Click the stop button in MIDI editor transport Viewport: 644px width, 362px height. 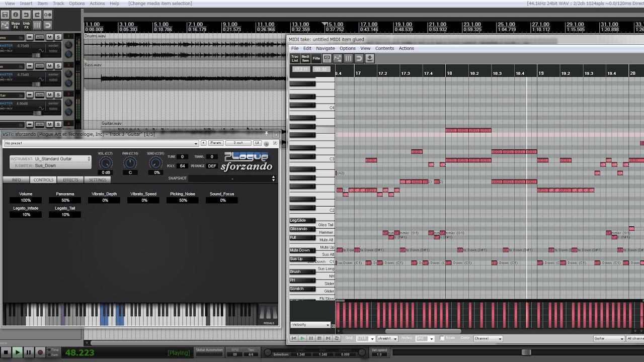319,338
